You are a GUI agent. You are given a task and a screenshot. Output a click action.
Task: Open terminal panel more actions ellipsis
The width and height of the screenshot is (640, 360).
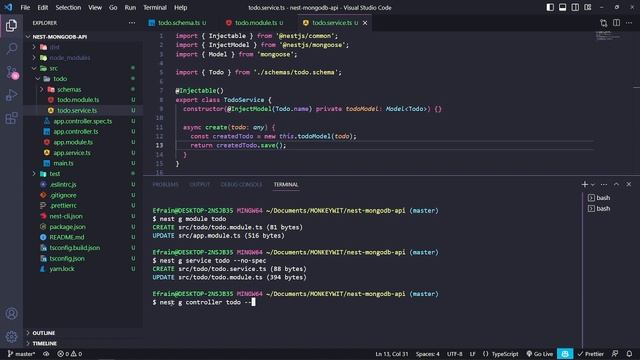604,184
